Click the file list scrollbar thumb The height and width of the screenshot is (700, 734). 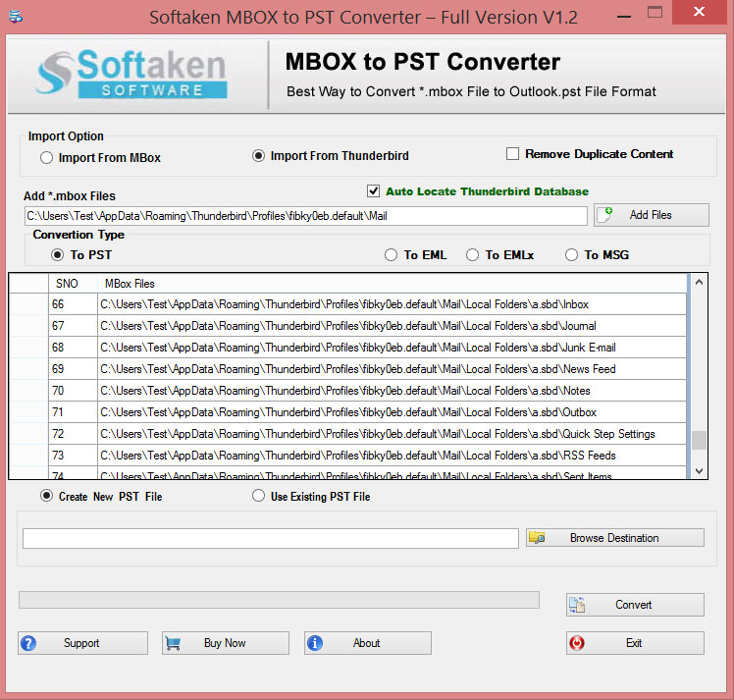699,440
